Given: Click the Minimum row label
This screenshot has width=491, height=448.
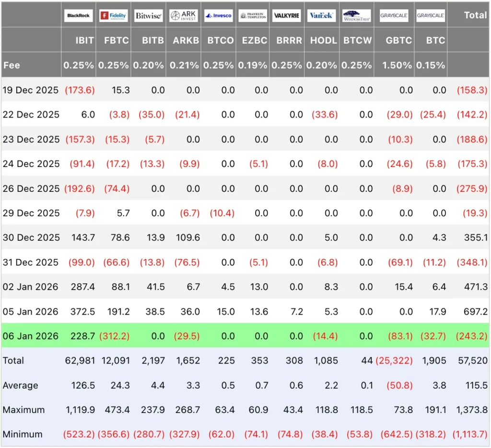Looking at the screenshot, I should tap(23, 434).
